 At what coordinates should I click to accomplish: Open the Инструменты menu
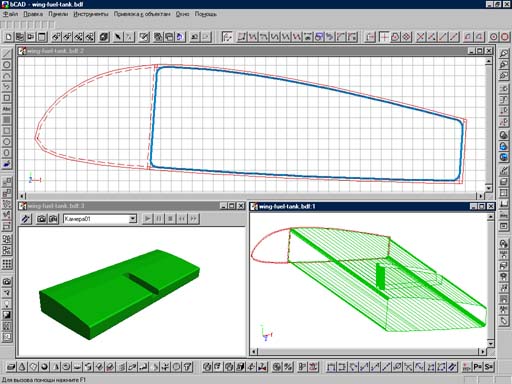(x=91, y=14)
